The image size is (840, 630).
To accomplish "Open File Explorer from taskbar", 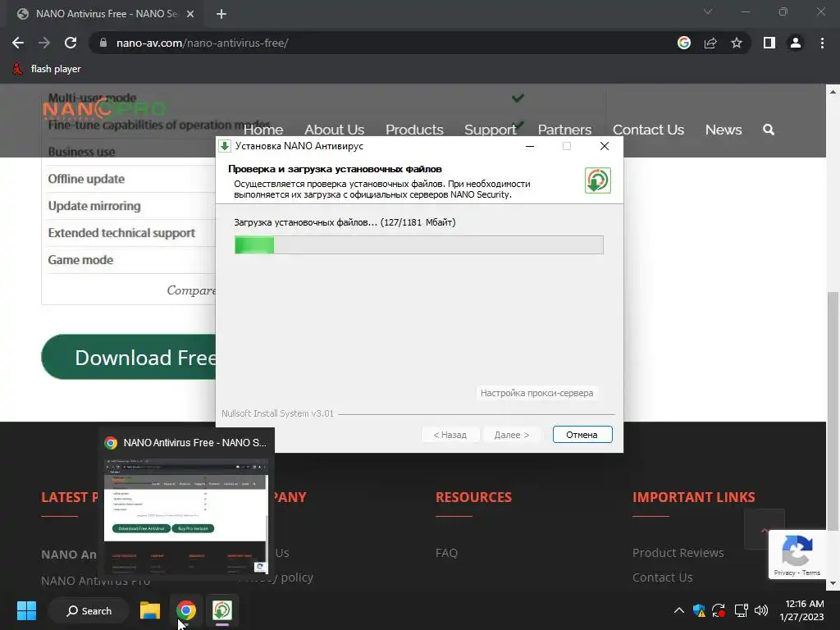I will [150, 610].
